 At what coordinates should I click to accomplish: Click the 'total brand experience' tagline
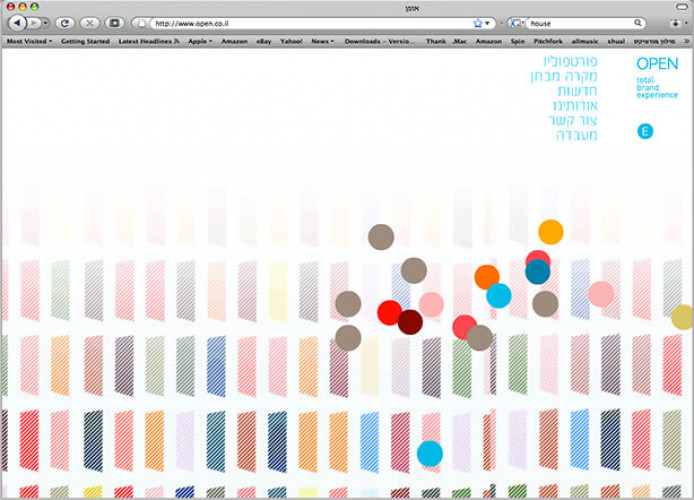point(657,88)
